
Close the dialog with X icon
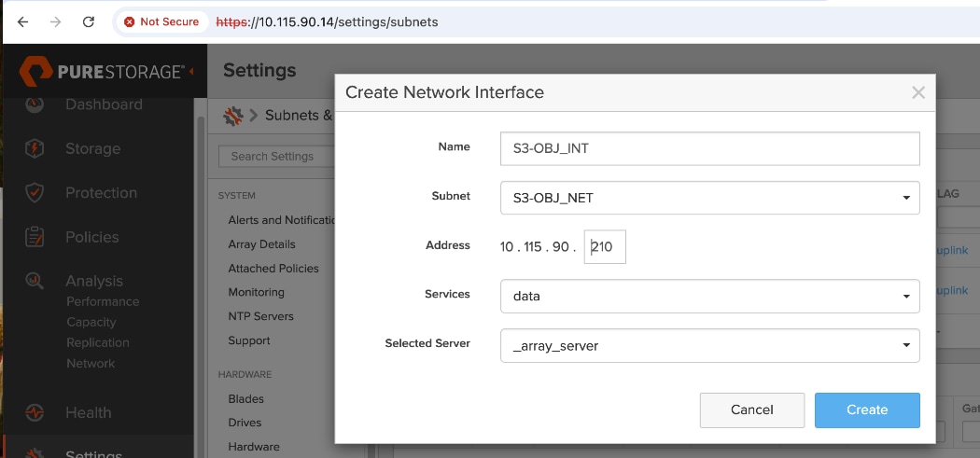[x=918, y=92]
